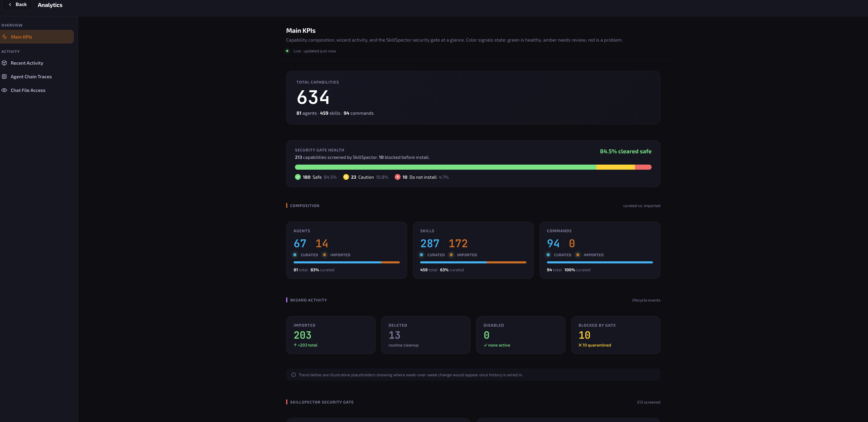The image size is (868, 422).
Task: Click '213 screened' label
Action: point(648,402)
